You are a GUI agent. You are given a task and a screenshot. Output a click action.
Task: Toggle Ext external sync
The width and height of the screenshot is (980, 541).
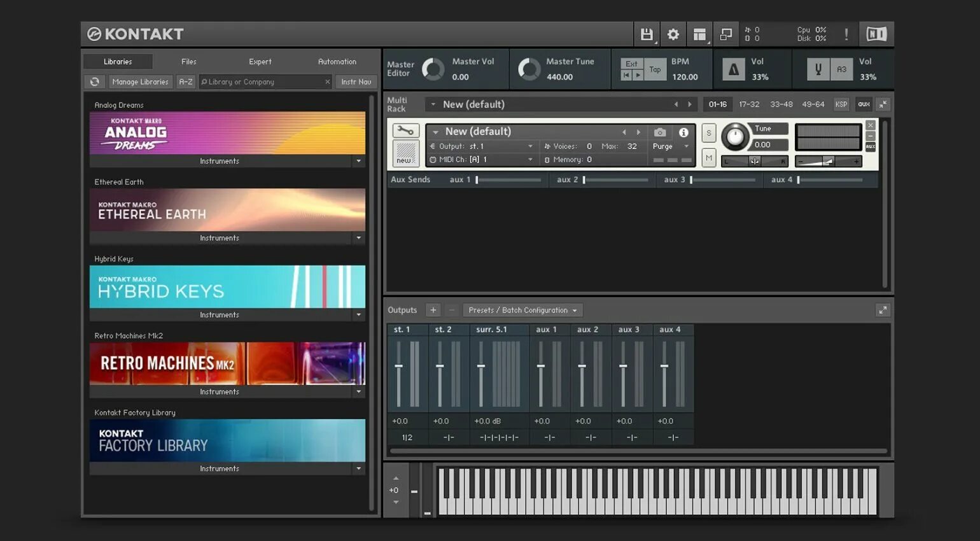[631, 64]
